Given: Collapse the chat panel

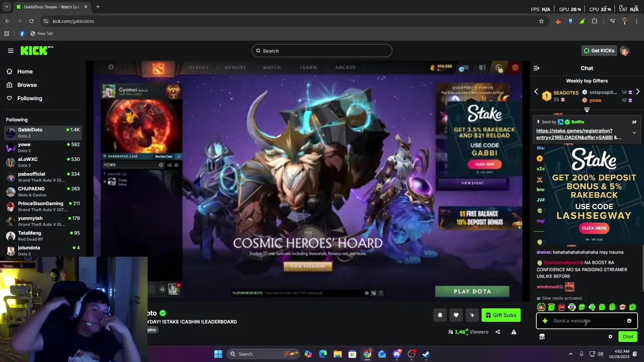Looking at the screenshot, I should [536, 68].
